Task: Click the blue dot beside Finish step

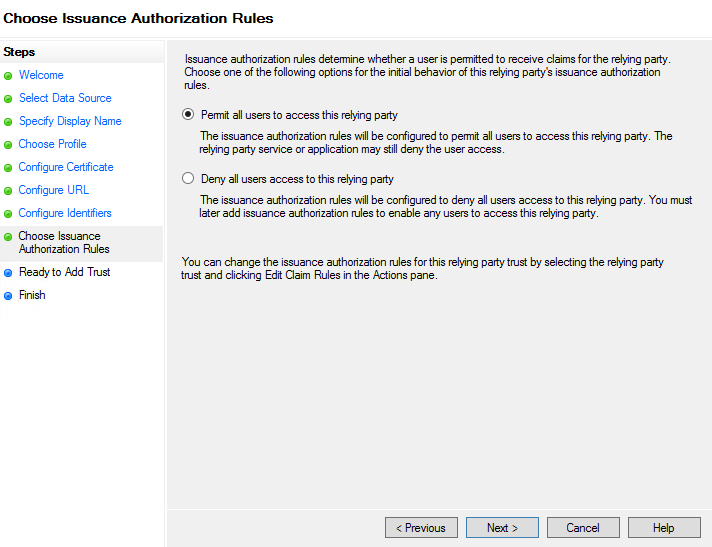Action: point(8,296)
